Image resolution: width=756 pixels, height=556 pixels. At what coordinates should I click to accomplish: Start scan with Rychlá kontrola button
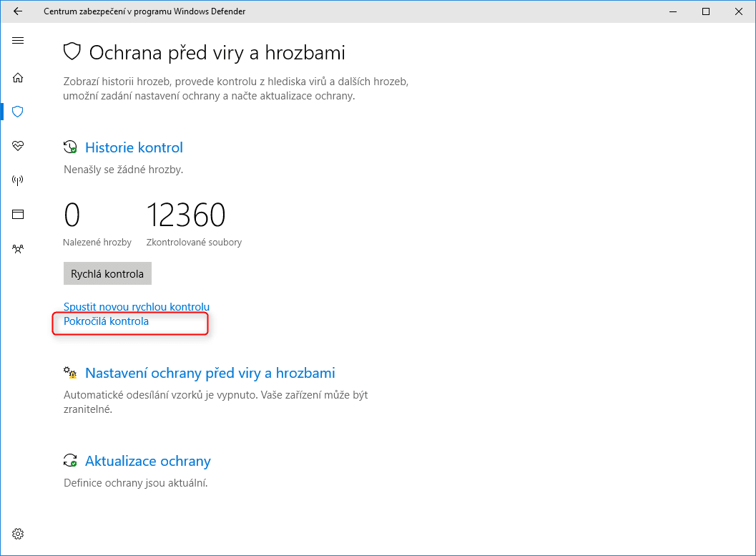[x=107, y=273]
